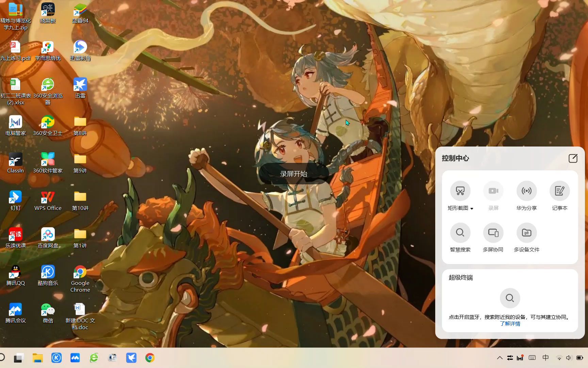
Task: Click the 超级终端 search devices button
Action: coord(510,298)
